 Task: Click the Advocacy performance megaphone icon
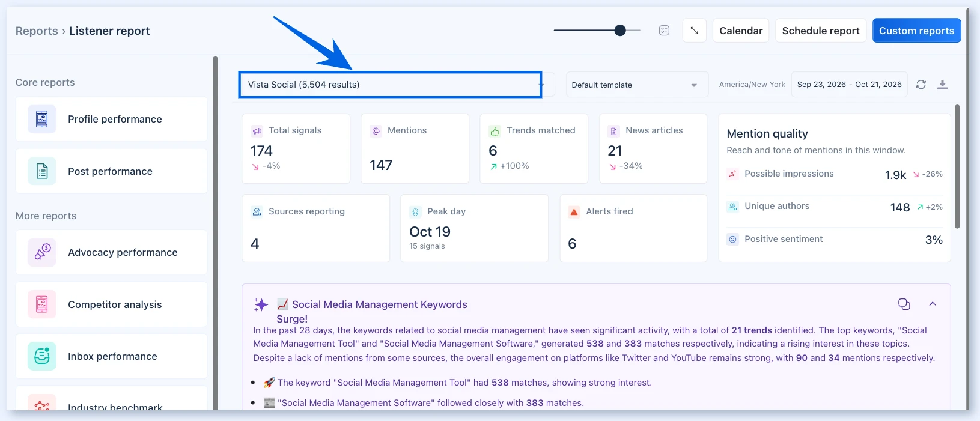coord(42,252)
